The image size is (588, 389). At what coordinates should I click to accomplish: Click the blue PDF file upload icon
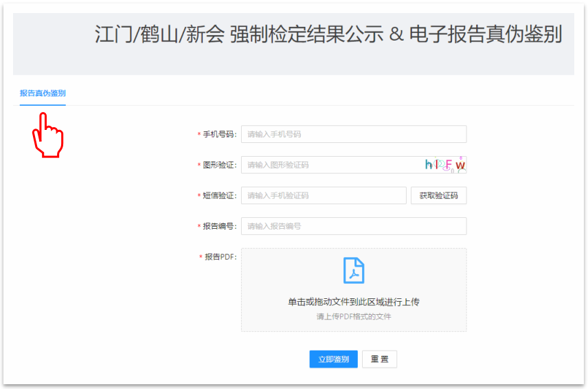click(353, 271)
